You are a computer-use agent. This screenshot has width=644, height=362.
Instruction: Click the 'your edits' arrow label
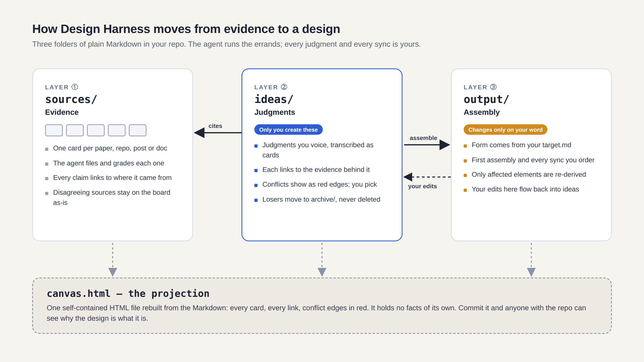[x=422, y=186]
